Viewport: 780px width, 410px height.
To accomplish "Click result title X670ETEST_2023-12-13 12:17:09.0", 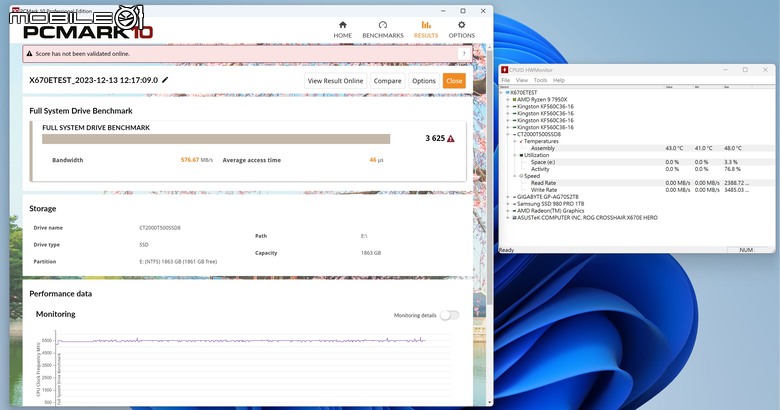I will tap(94, 80).
